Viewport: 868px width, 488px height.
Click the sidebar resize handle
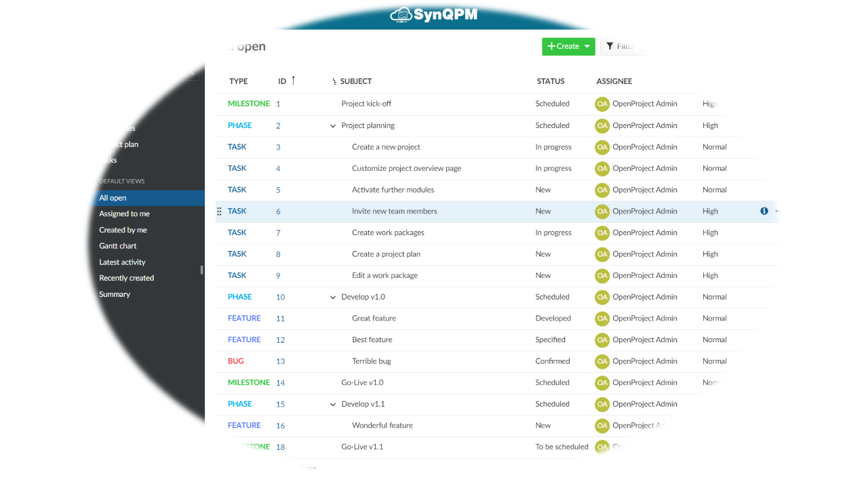coord(201,270)
